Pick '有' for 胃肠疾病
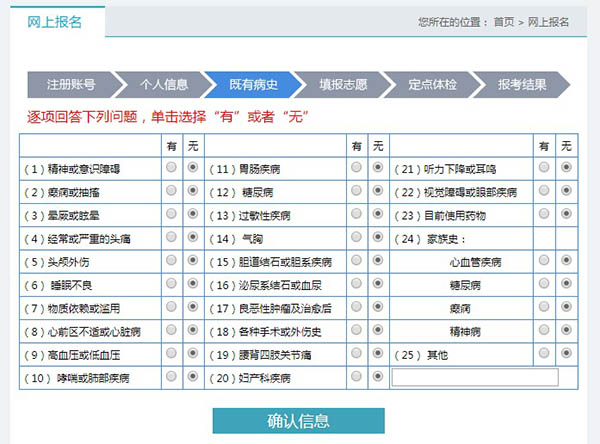The width and height of the screenshot is (600, 444). [357, 167]
